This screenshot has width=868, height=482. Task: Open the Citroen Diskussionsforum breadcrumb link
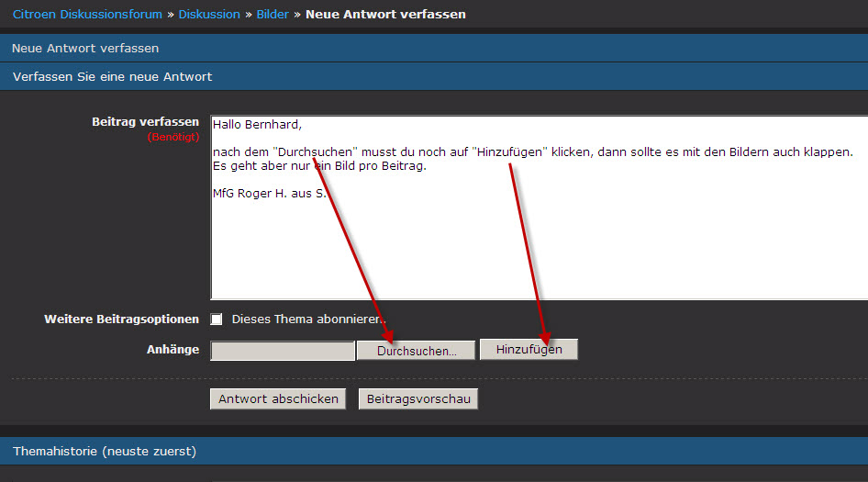tap(87, 15)
